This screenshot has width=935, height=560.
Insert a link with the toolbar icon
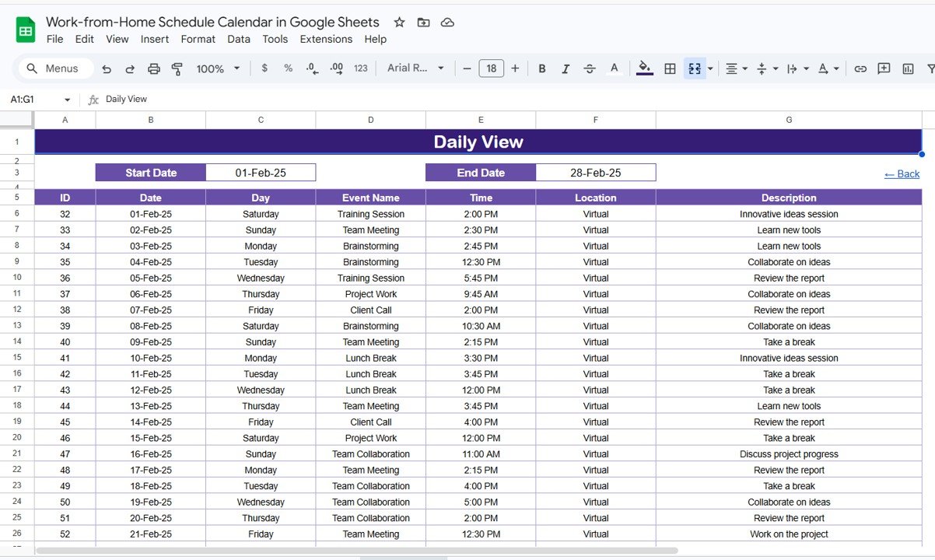[860, 68]
